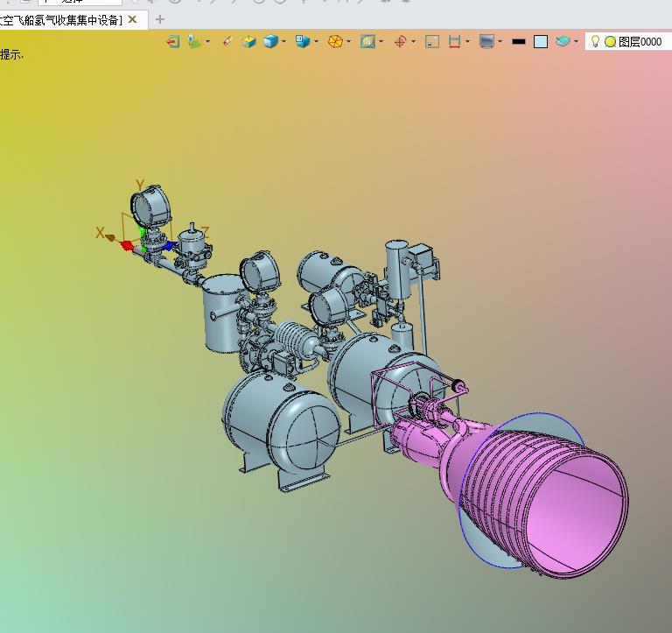Toggle the lightbulb layer visibility icon
The height and width of the screenshot is (633, 672).
click(595, 41)
